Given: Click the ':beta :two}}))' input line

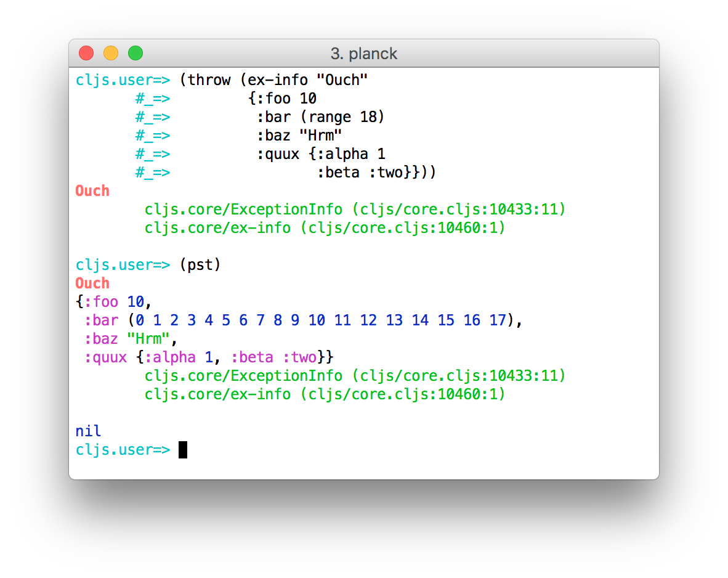Looking at the screenshot, I should click(376, 173).
